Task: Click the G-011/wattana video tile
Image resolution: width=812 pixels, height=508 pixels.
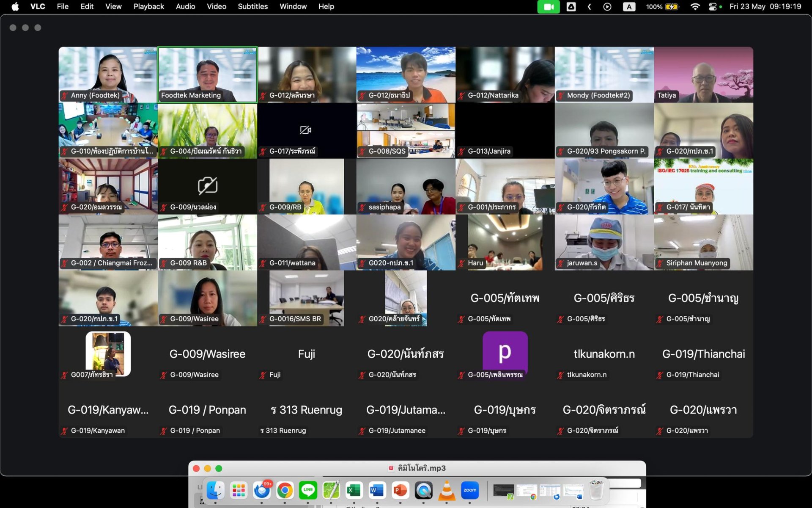Action: pos(307,242)
